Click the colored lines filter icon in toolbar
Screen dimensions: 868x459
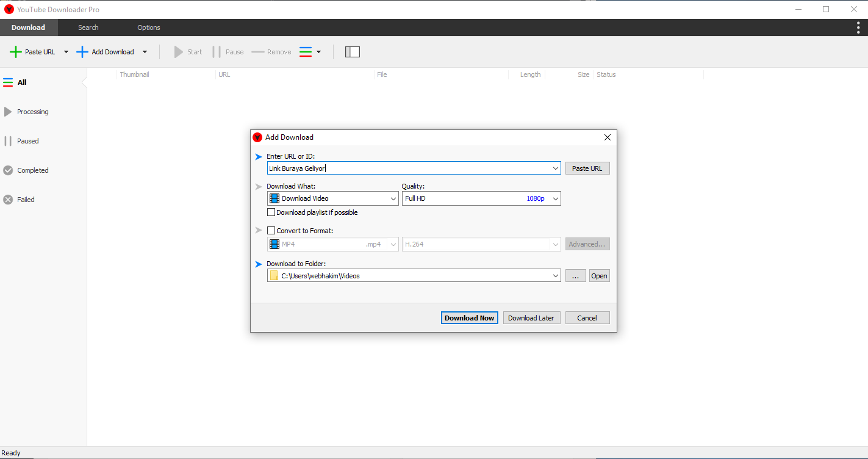tap(306, 52)
